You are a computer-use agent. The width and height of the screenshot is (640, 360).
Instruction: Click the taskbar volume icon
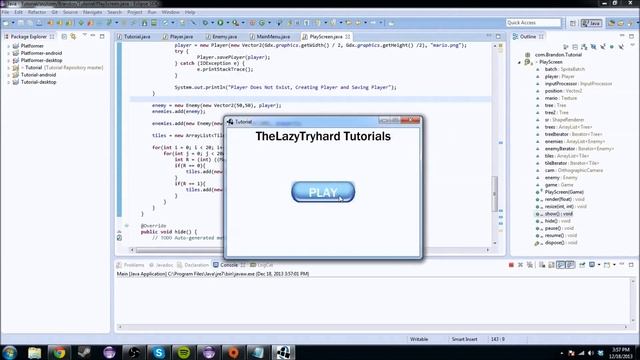(x=591, y=353)
